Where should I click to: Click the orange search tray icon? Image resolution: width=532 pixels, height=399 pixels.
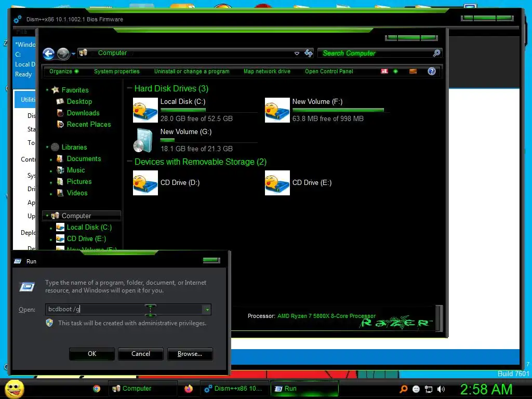pos(404,389)
